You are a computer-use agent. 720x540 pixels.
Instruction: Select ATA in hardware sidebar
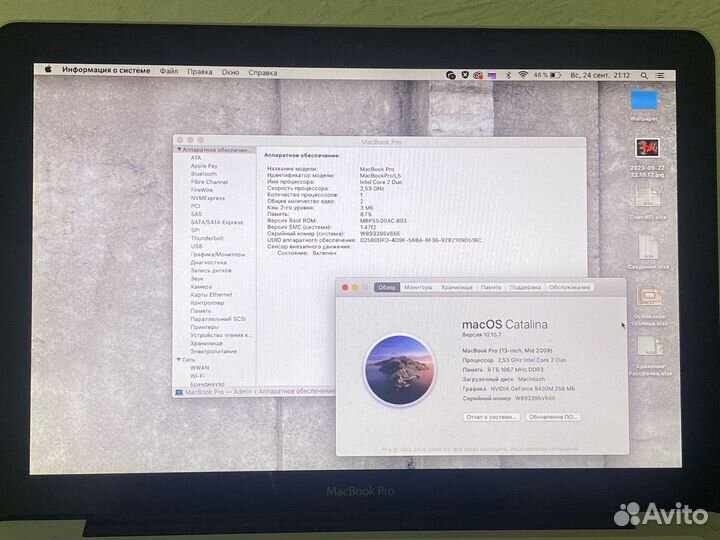(196, 158)
